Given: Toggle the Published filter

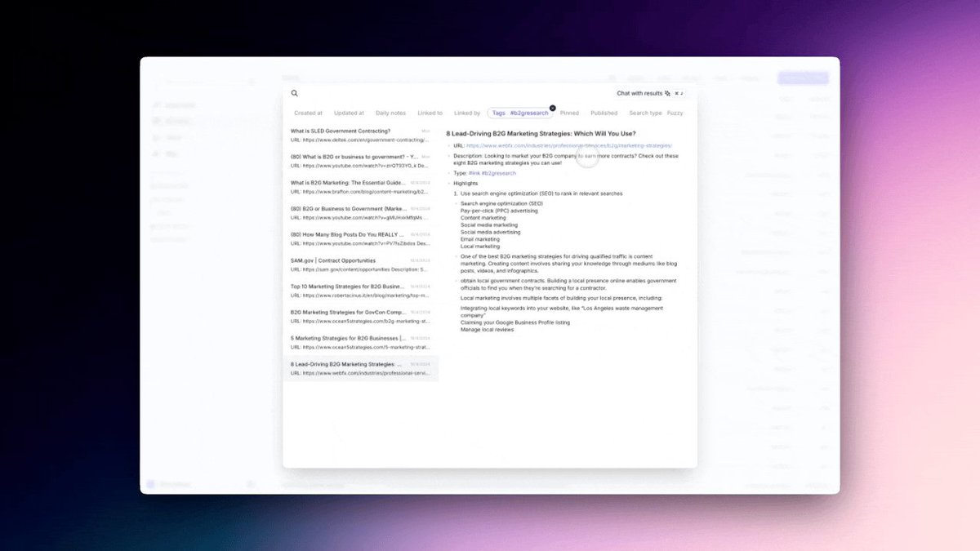Looking at the screenshot, I should point(604,113).
